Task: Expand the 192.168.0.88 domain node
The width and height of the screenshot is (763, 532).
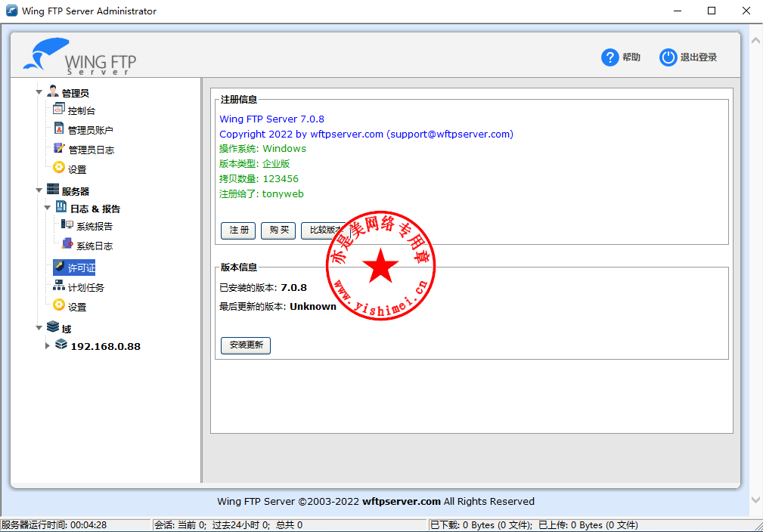Action: (47, 346)
